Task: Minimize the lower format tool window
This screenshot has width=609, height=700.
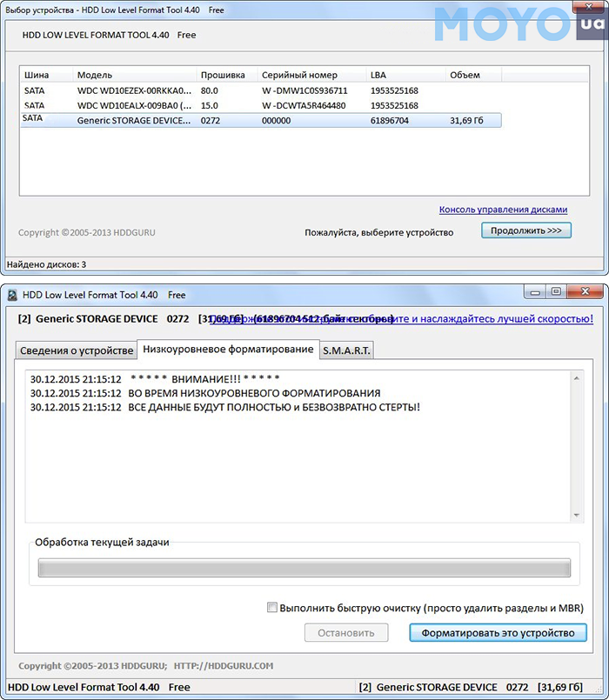Action: point(535,292)
